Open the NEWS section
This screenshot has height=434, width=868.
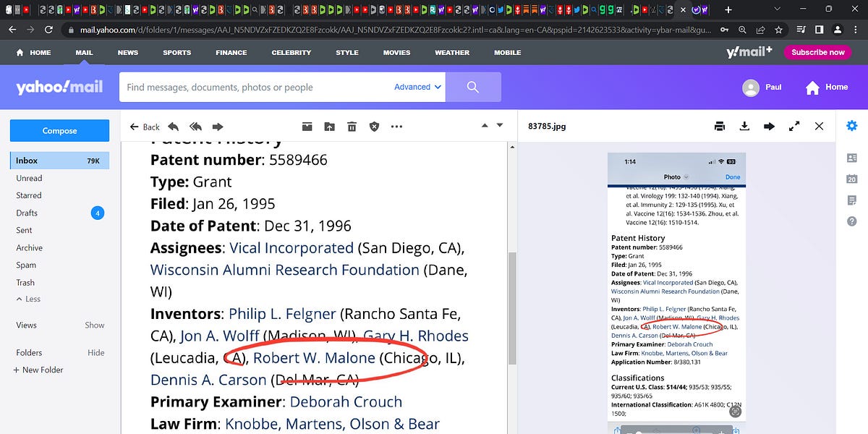[x=127, y=52]
